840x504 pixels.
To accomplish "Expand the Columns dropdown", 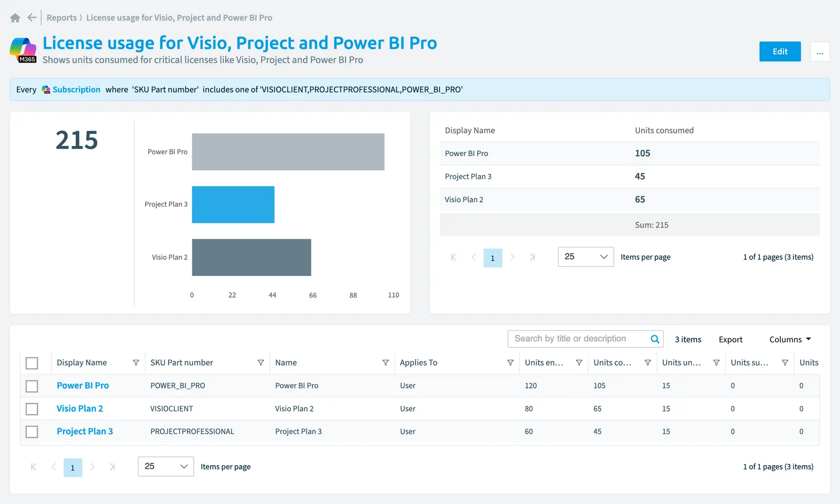I will 790,340.
